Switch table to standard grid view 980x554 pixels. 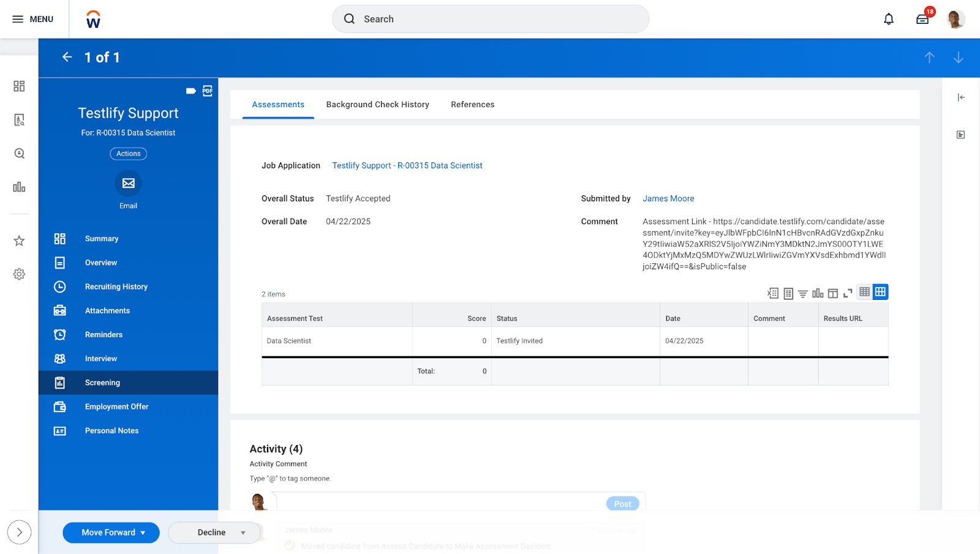(x=880, y=292)
